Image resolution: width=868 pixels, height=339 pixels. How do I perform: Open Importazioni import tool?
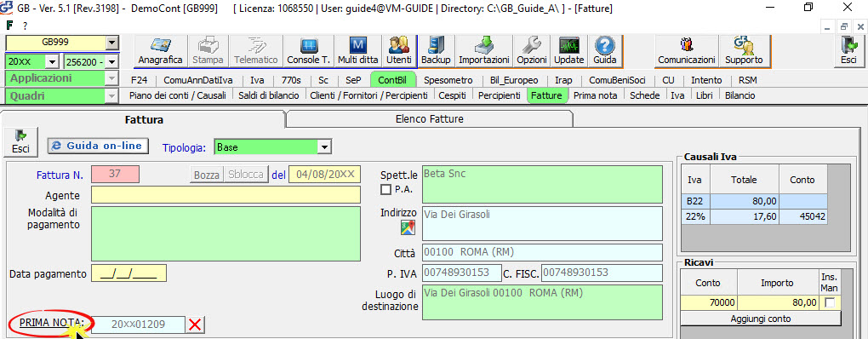(484, 51)
